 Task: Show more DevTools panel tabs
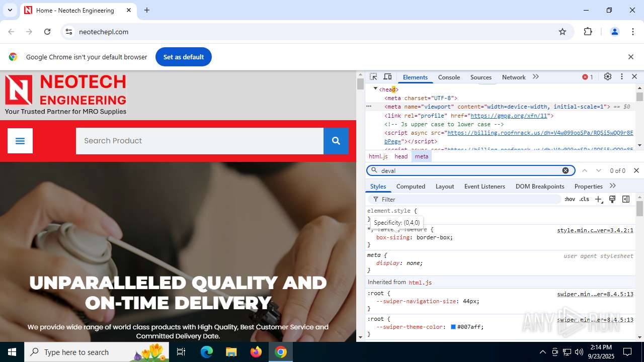tap(536, 77)
